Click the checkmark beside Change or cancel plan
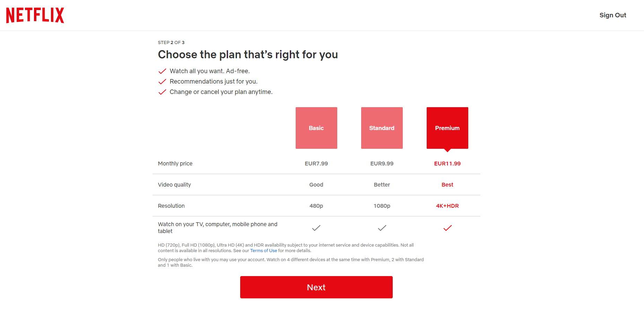Image resolution: width=644 pixels, height=317 pixels. 162,92
